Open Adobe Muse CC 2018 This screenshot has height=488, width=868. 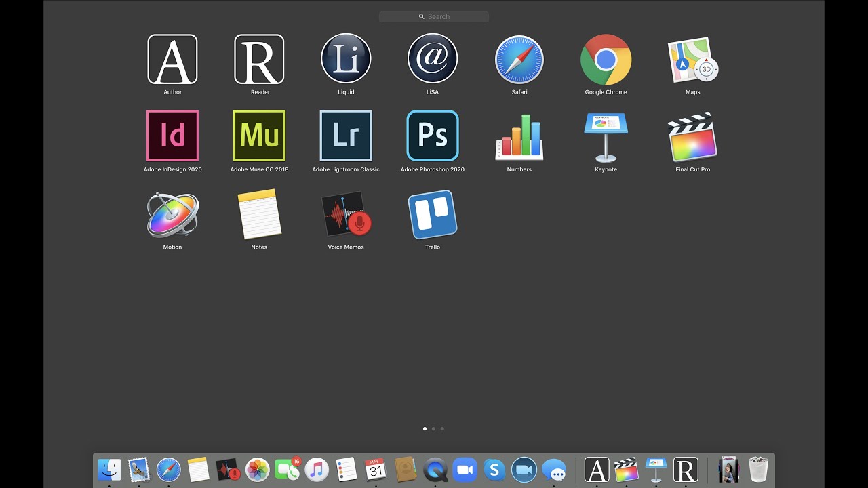pyautogui.click(x=259, y=136)
